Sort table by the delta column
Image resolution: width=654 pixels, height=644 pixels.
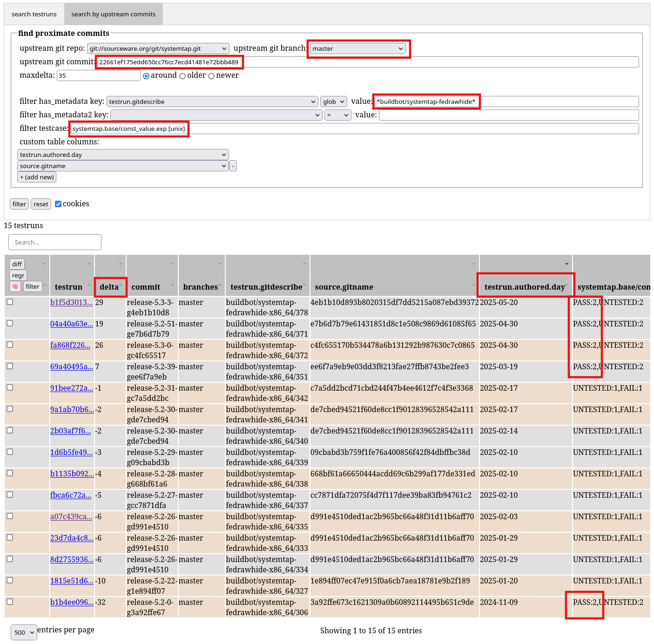(110, 287)
